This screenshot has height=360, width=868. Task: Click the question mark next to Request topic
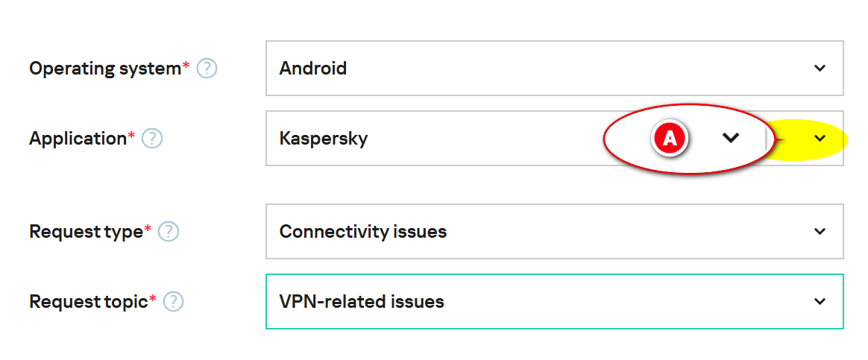click(173, 301)
